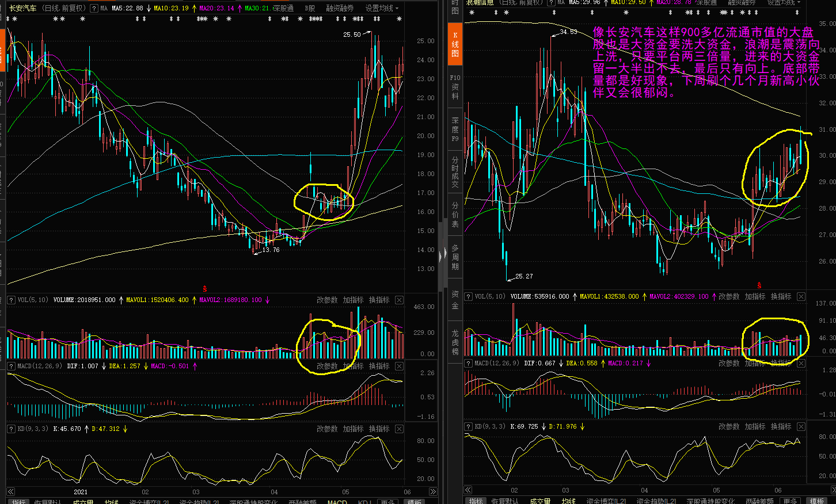Close the right MACD indicator panel
The width and height of the screenshot is (836, 504).
[801, 363]
